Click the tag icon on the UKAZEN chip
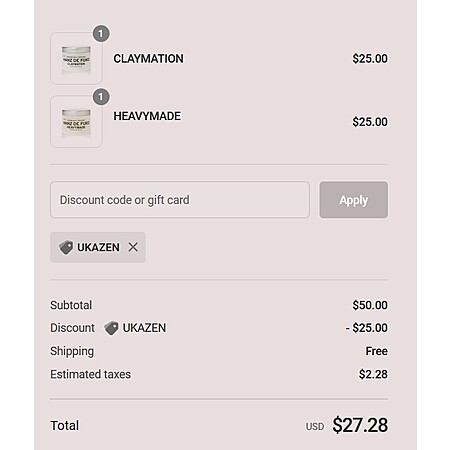This screenshot has height=450, width=450. click(x=66, y=247)
